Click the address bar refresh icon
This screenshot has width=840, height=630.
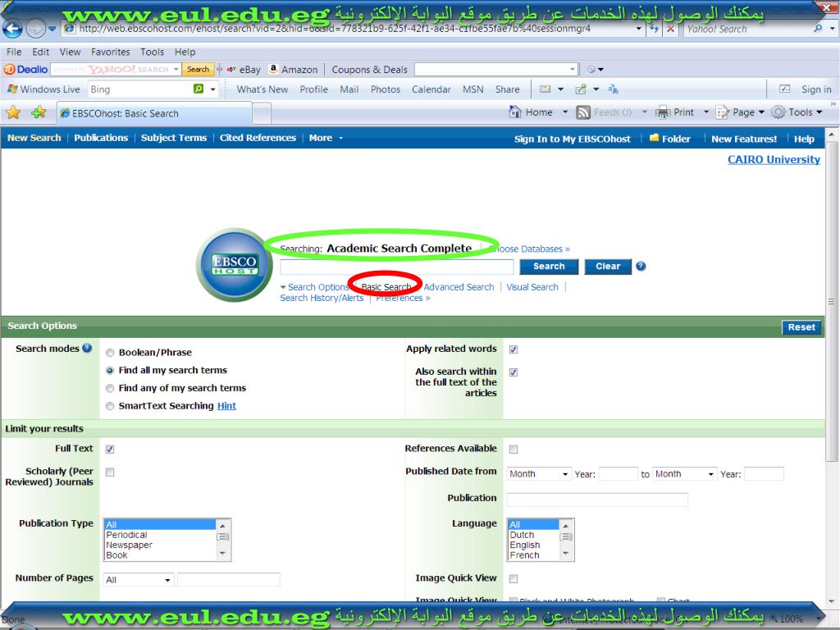click(654, 29)
